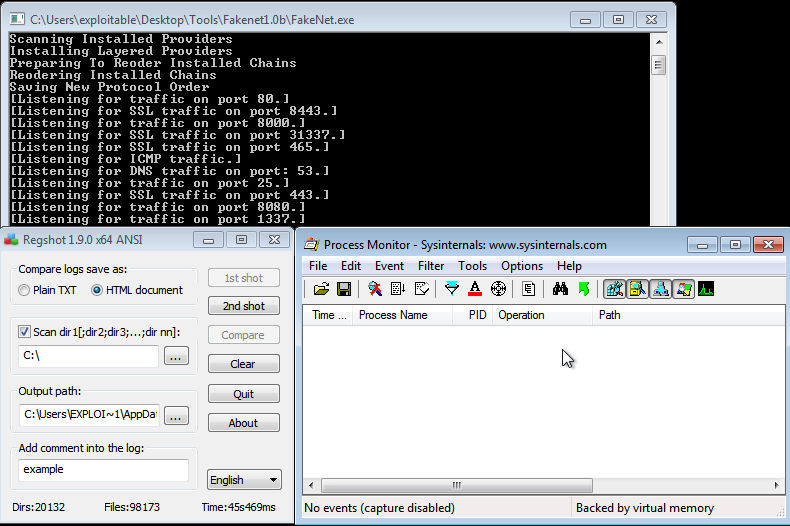Image resolution: width=790 pixels, height=526 pixels.
Task: Click the Process Monitor horizontal scrollbar thumb
Action: click(457, 486)
